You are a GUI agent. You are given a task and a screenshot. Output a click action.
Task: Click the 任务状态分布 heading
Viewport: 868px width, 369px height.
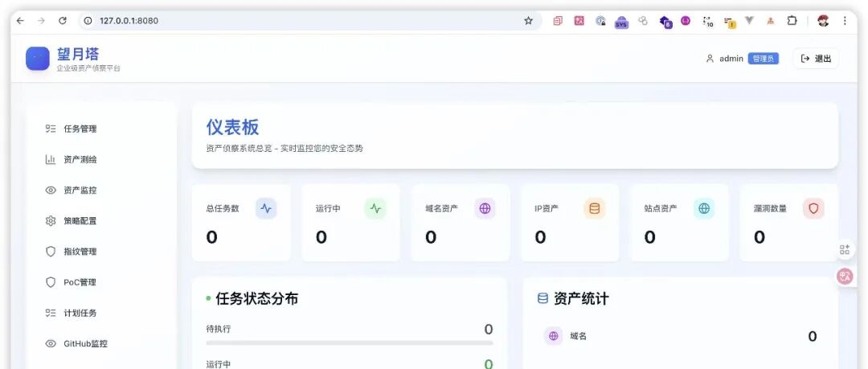[x=257, y=298]
